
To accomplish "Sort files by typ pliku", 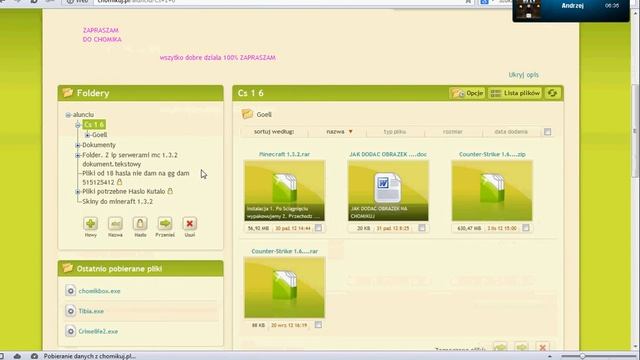I will [395, 132].
